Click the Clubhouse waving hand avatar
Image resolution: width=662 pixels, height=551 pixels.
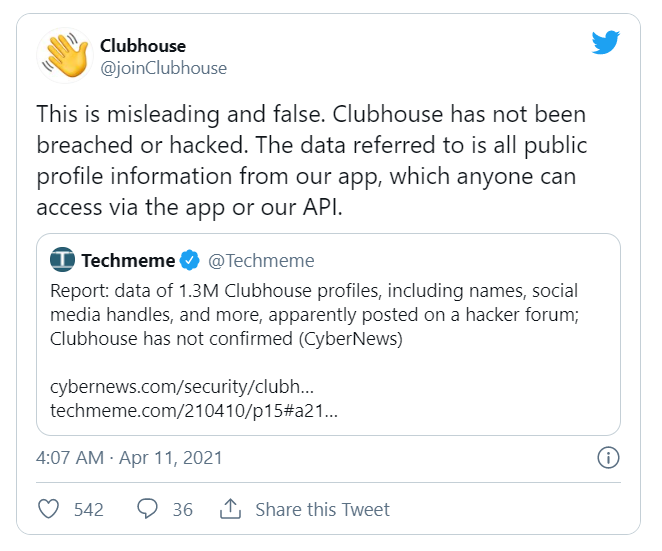tap(64, 56)
